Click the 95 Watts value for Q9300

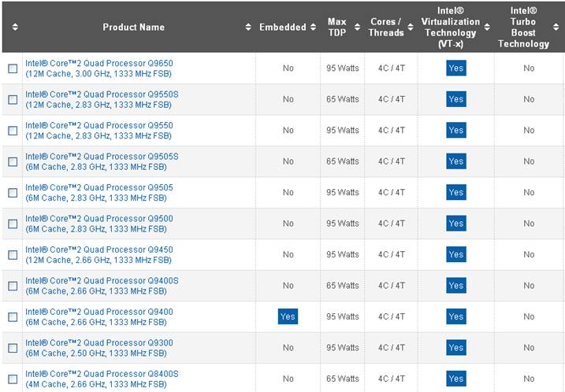tap(343, 347)
